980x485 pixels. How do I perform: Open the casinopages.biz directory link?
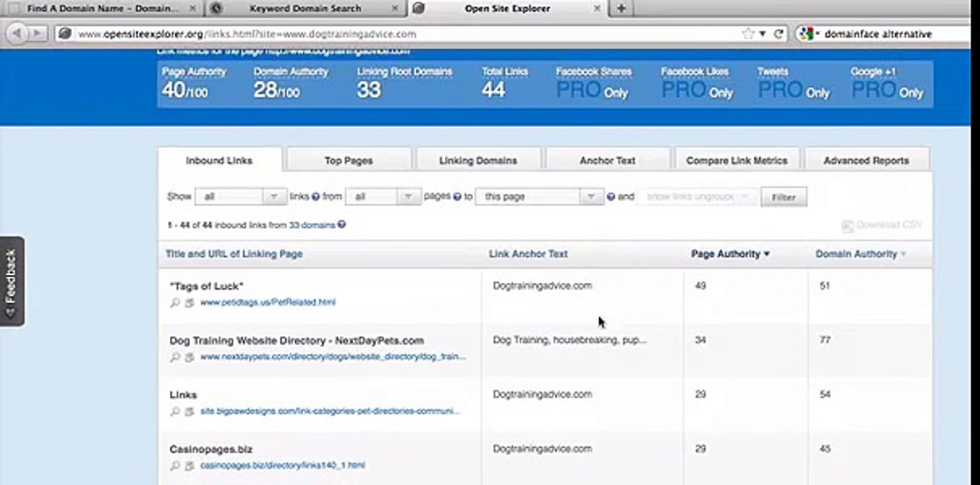tap(282, 465)
